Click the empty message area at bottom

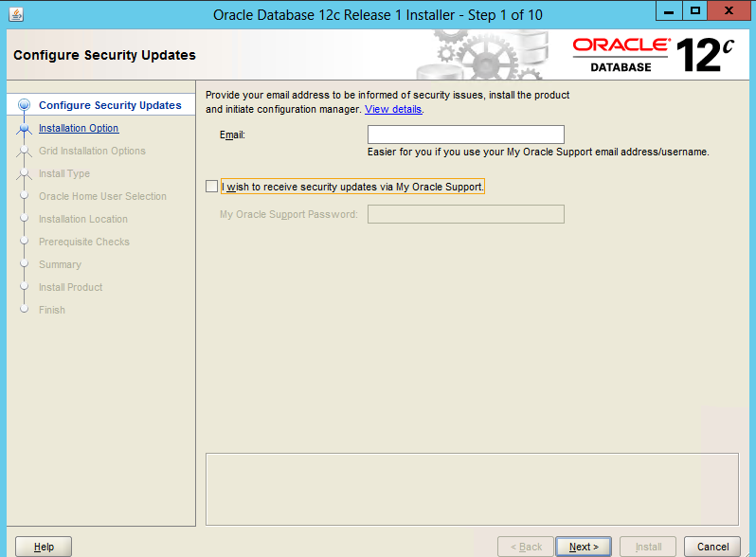click(471, 488)
